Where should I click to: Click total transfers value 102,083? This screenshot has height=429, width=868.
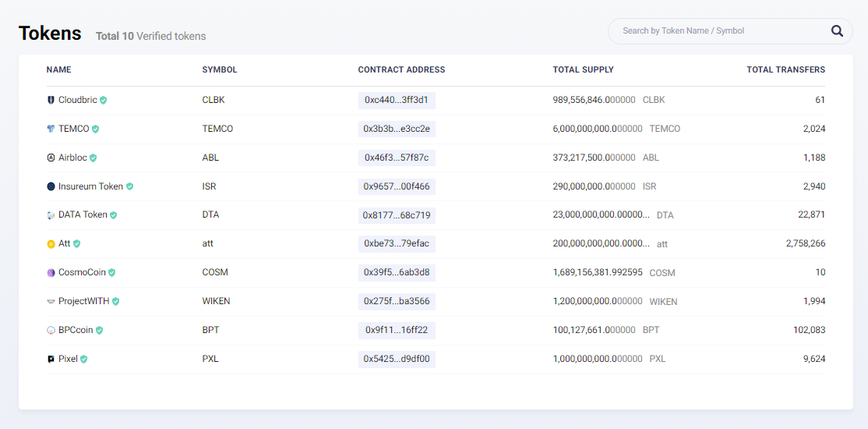pyautogui.click(x=810, y=331)
